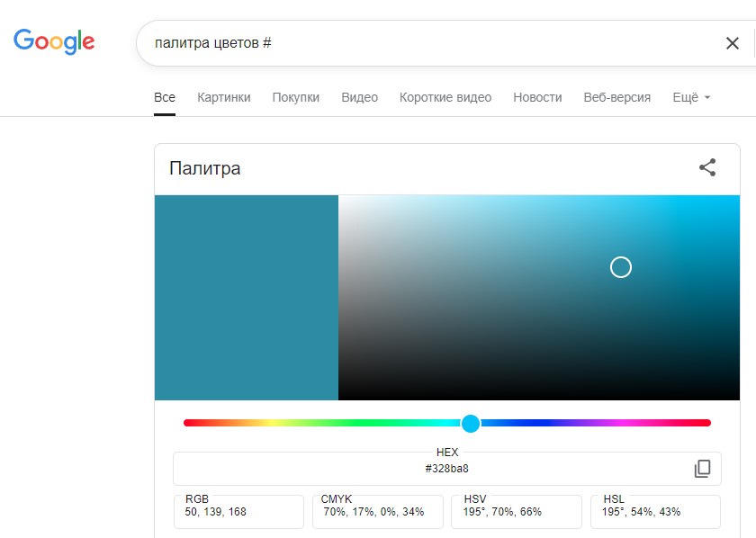
Task: Switch to the Новости tab
Action: click(537, 97)
